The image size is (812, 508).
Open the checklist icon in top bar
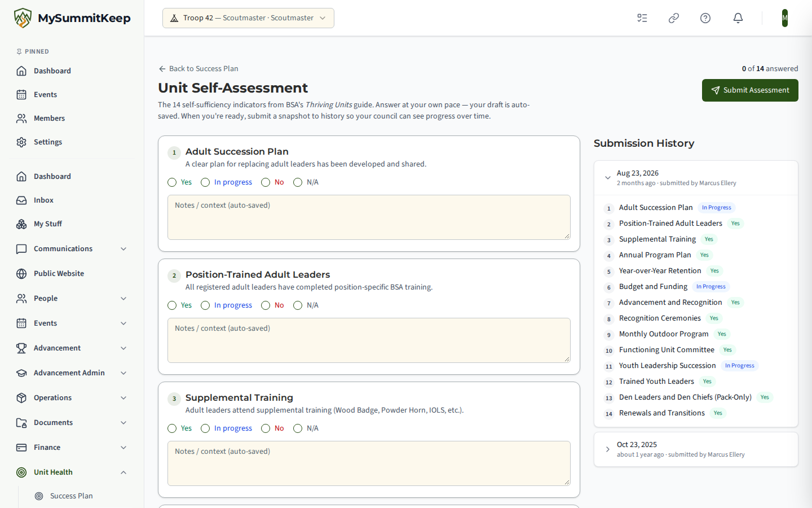coord(642,18)
